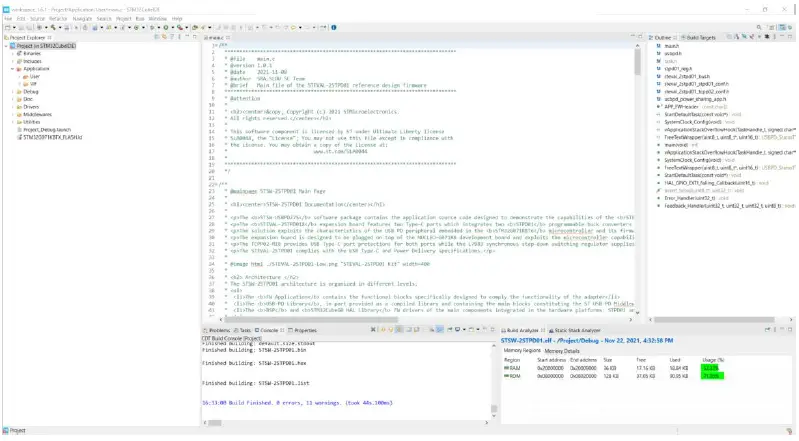
Task: Click the New file icon in toolbar
Action: 7,28
